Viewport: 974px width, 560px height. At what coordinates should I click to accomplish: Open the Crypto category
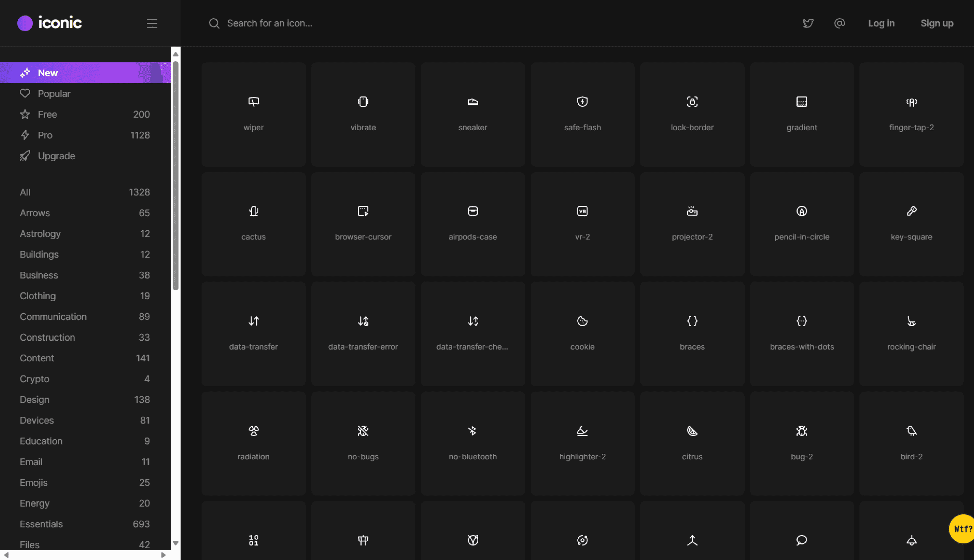(85, 379)
